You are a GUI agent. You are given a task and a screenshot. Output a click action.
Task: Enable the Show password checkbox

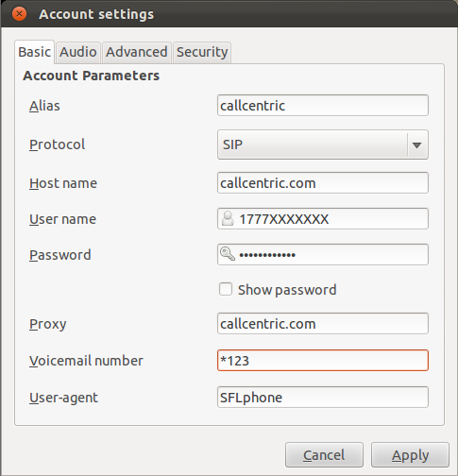point(226,289)
